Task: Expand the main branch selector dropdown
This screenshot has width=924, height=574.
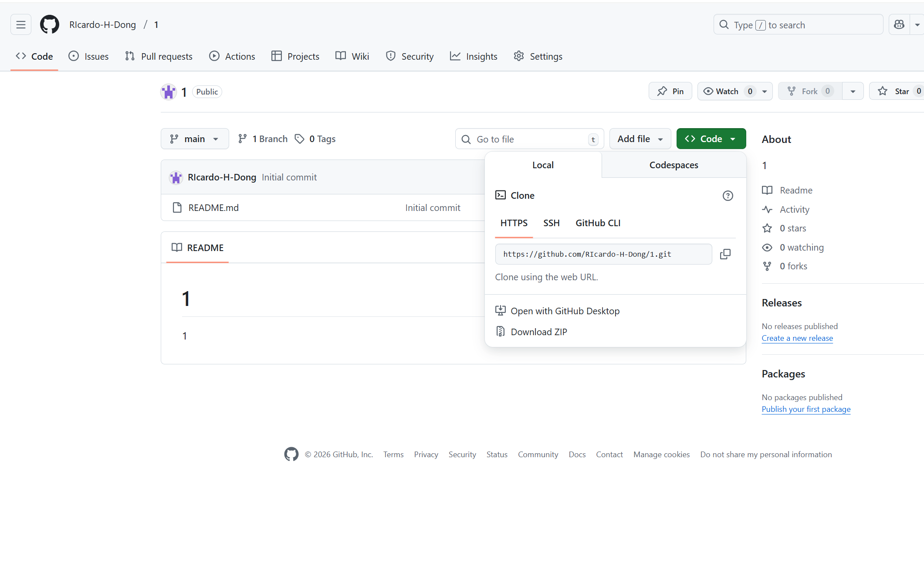Action: click(x=194, y=139)
